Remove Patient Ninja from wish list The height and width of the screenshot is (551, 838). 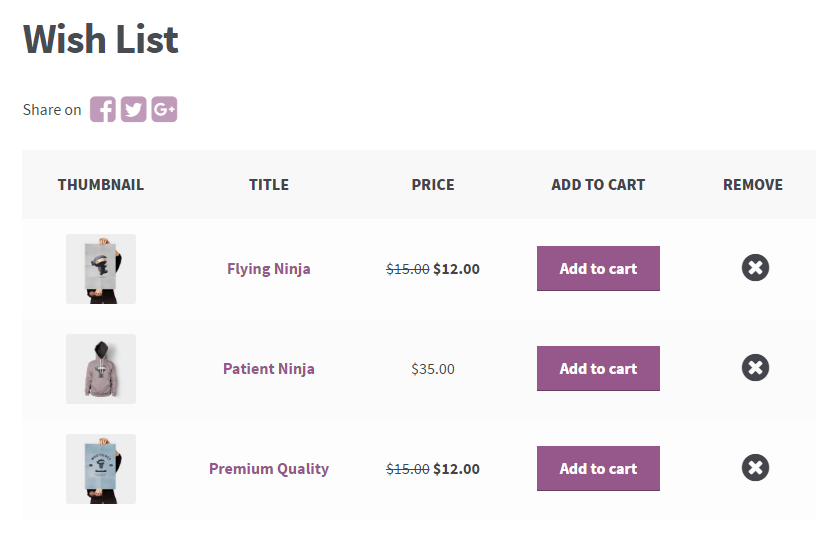(x=755, y=368)
